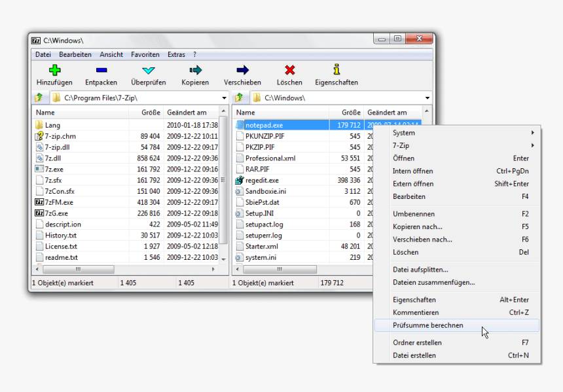Viewport: 563px width, 392px height.
Task: Click the Sandboxie.ini file icon
Action: click(x=240, y=191)
